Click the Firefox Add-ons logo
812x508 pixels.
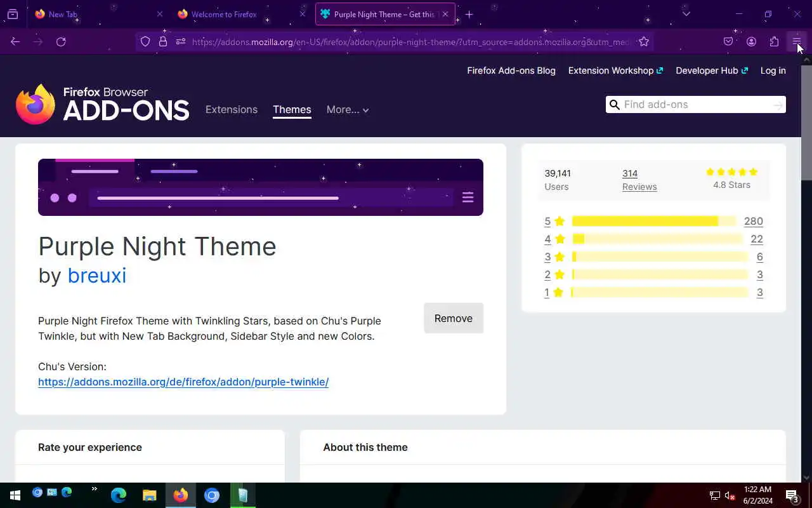(x=103, y=104)
